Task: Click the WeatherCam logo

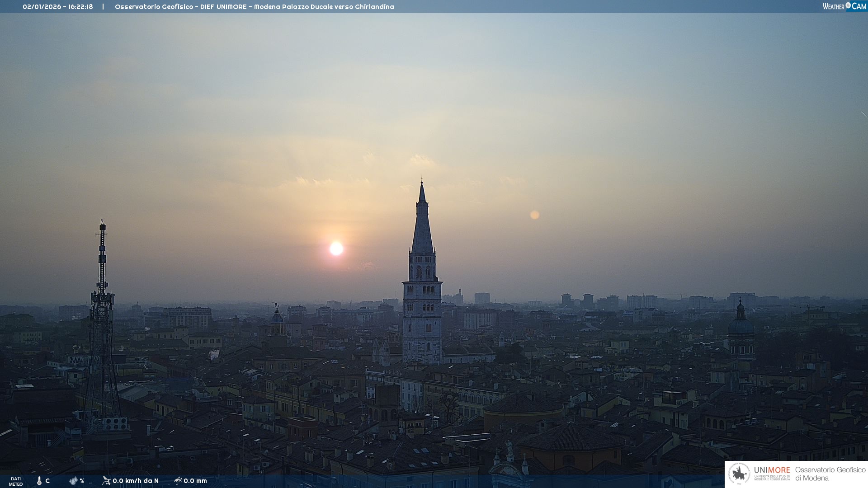Action: click(844, 6)
